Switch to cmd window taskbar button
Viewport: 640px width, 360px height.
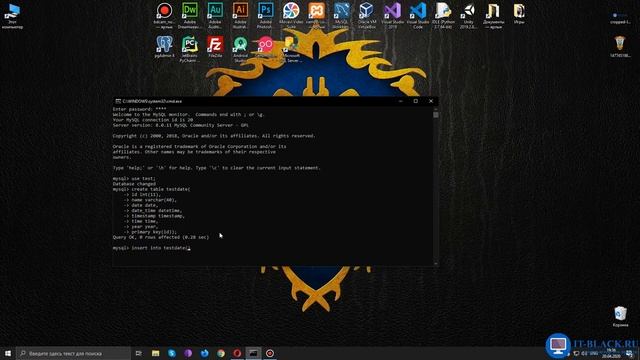[253, 353]
